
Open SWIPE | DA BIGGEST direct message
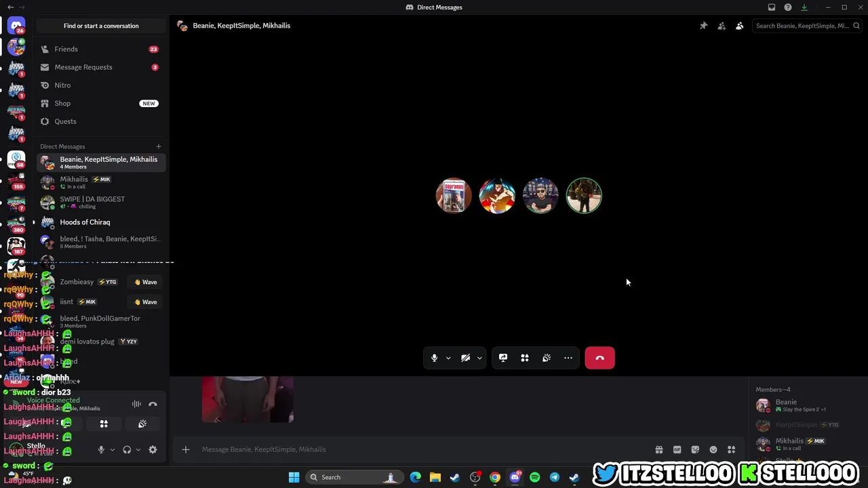101,202
